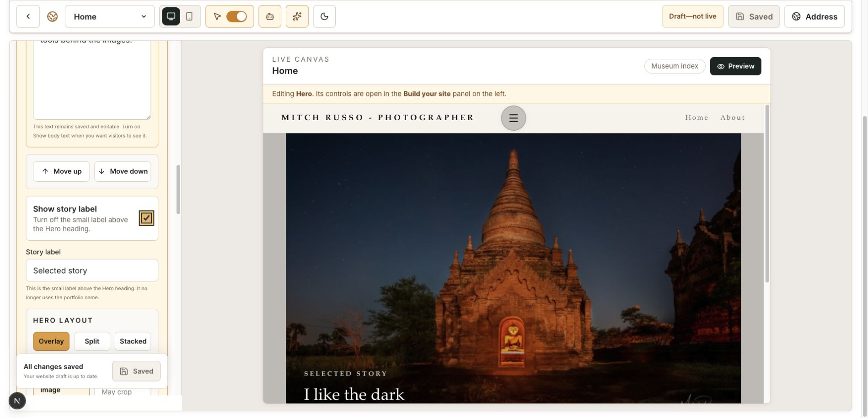Open the robot assistant icon
868x418 pixels.
point(270,16)
